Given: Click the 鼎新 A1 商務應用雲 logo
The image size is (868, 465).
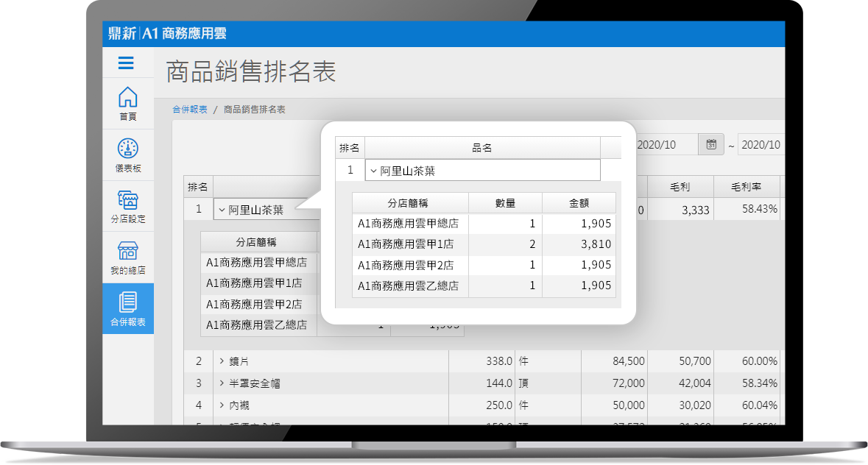Looking at the screenshot, I should (167, 32).
